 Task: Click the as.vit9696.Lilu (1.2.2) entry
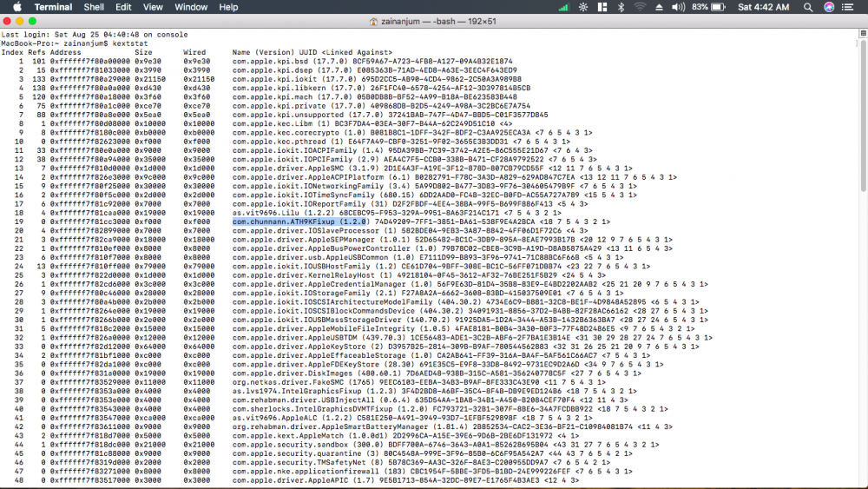tap(397, 213)
